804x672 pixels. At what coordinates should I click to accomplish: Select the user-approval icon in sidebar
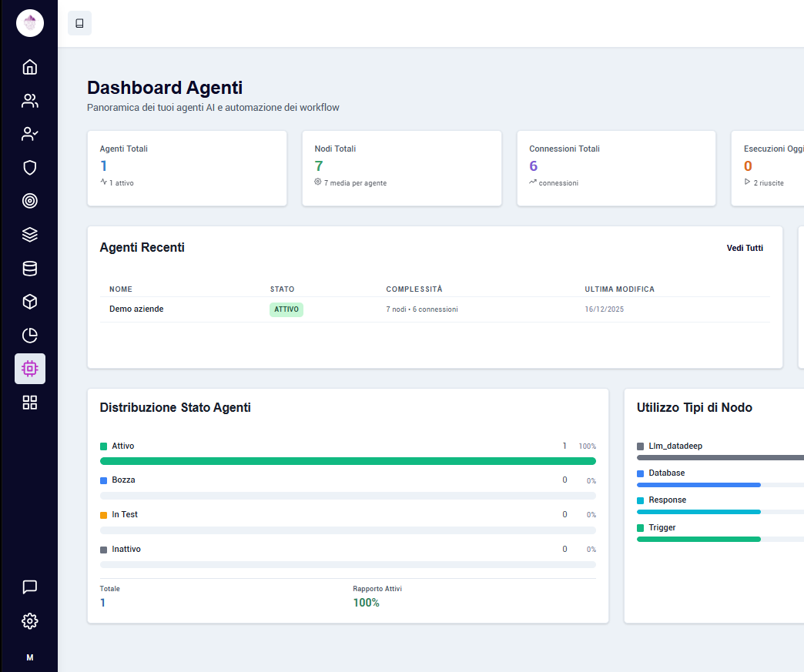29,134
